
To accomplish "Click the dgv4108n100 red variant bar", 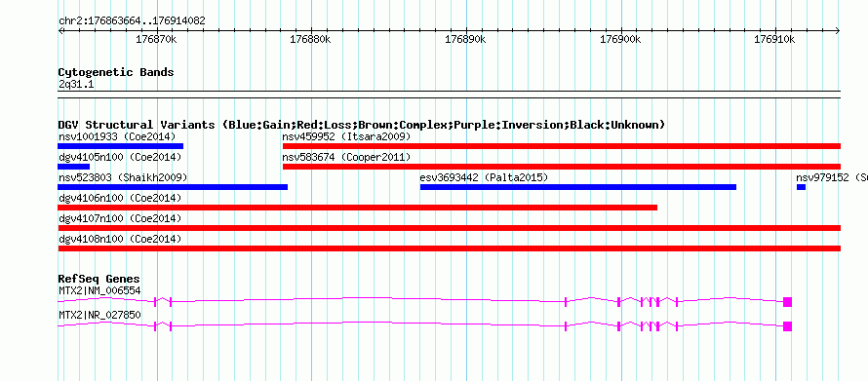I will [x=450, y=248].
